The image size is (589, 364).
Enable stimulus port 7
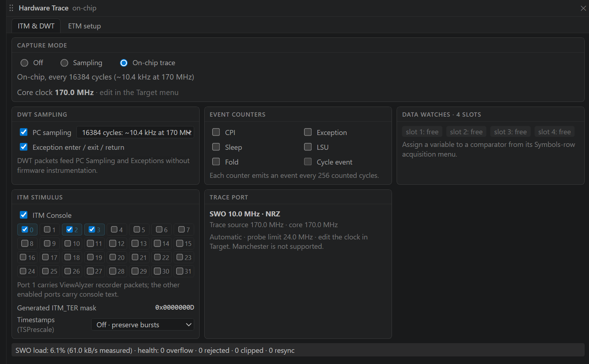coord(182,229)
